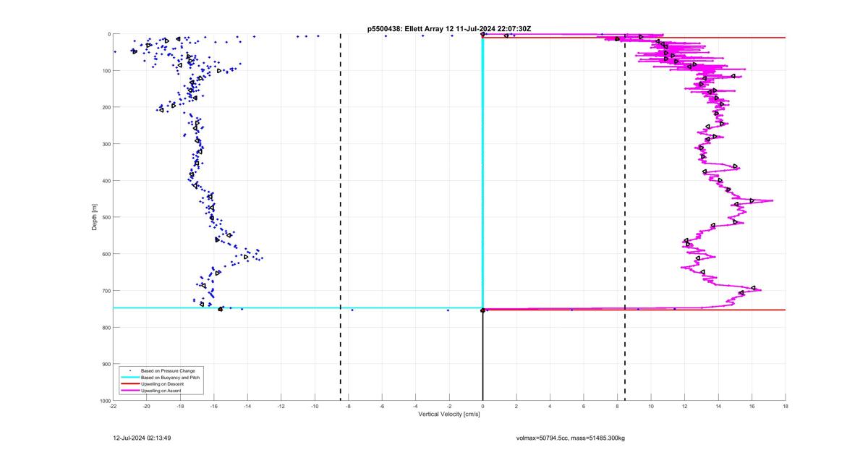Click the dark red line sample in the legend

129,383
